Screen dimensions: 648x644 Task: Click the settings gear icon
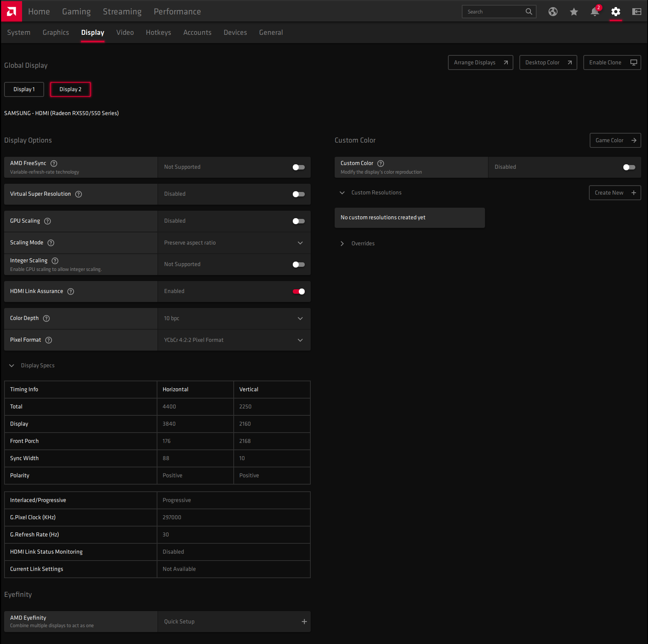coord(616,12)
